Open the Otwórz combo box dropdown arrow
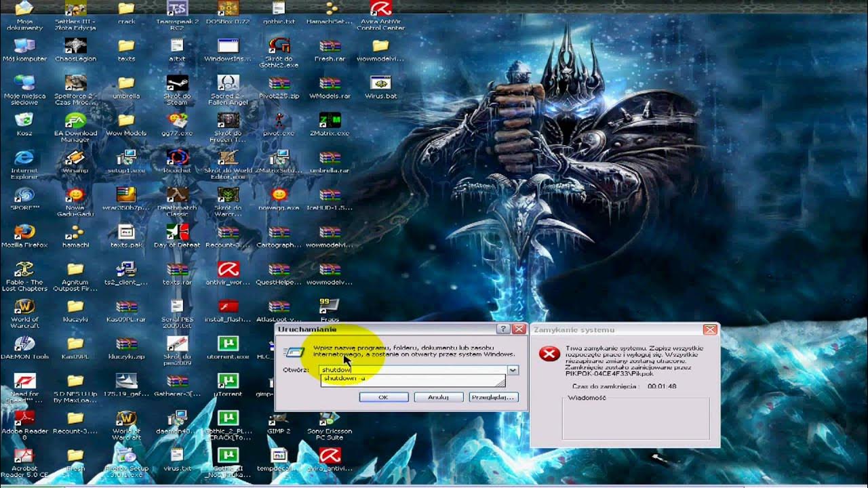 pyautogui.click(x=513, y=370)
